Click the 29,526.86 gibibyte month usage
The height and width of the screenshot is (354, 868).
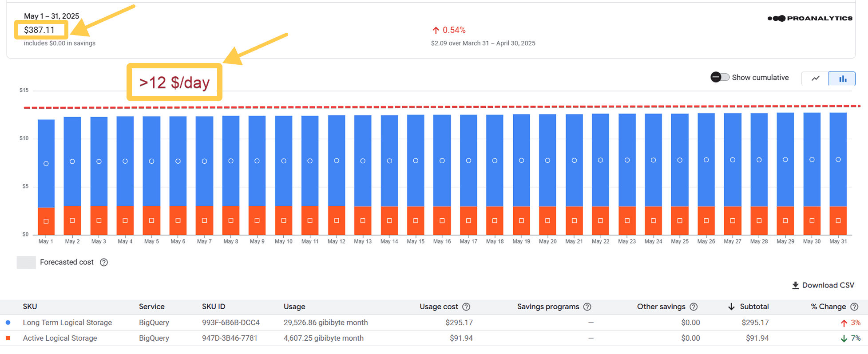(325, 323)
